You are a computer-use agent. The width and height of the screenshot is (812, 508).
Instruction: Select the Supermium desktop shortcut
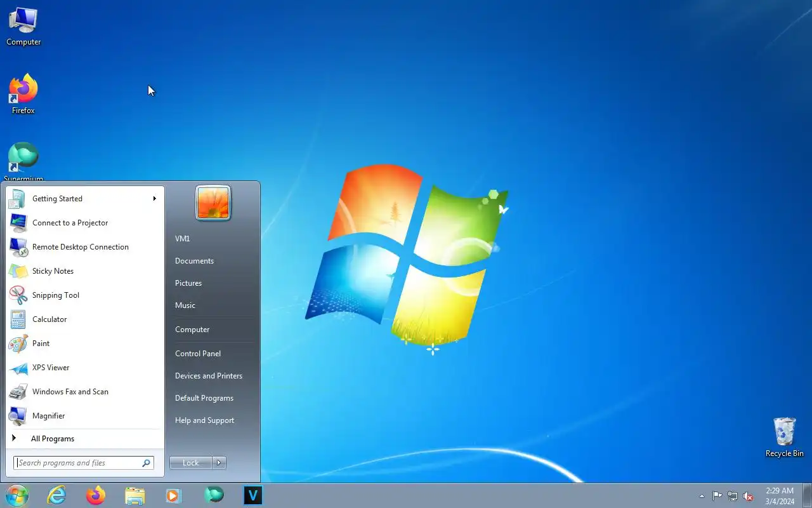tap(23, 163)
